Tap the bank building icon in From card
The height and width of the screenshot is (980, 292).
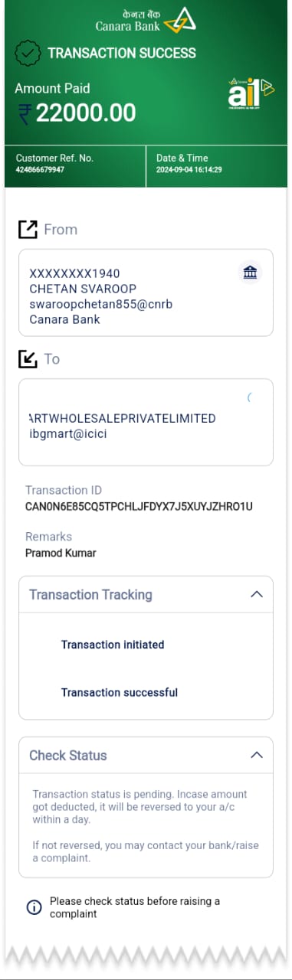point(250,273)
